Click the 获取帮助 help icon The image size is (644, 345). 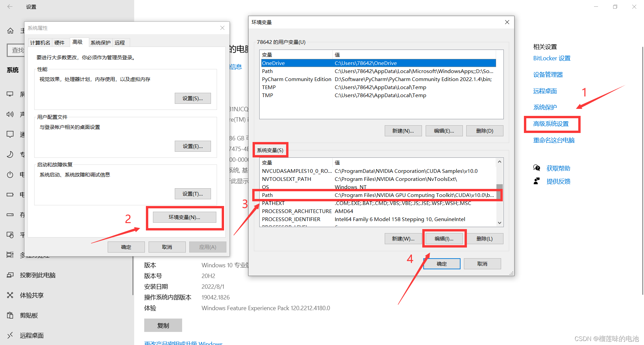click(x=537, y=168)
